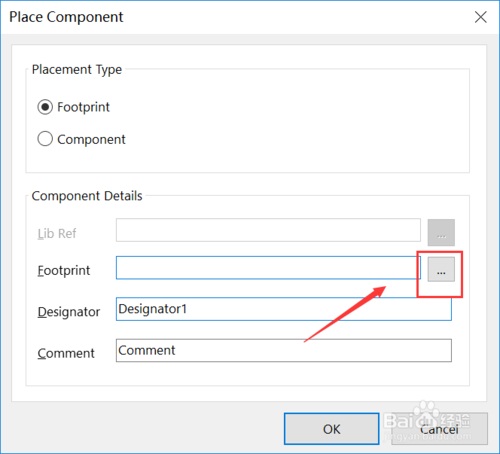The height and width of the screenshot is (454, 500).
Task: Cancel the component placement
Action: coord(439,429)
